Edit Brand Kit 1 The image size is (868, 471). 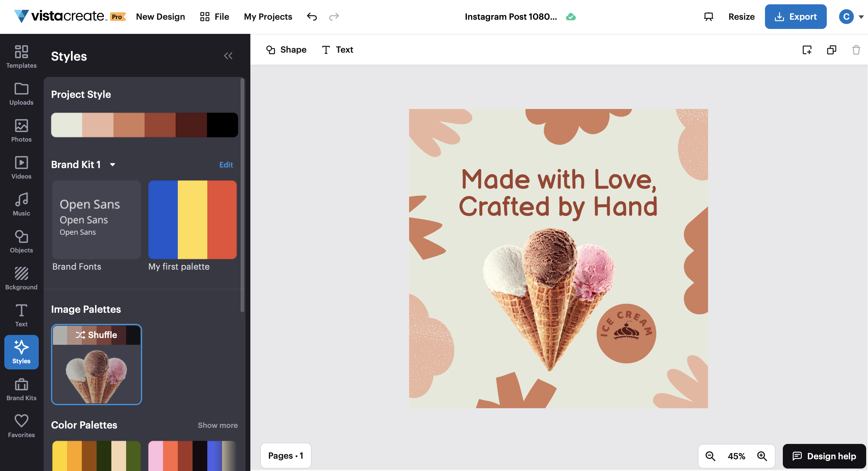226,164
